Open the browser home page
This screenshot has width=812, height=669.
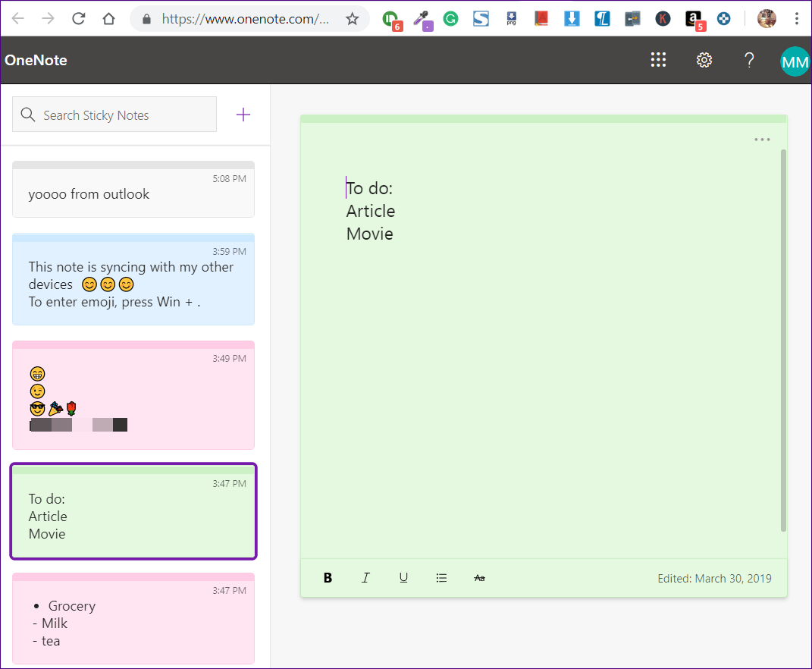108,19
